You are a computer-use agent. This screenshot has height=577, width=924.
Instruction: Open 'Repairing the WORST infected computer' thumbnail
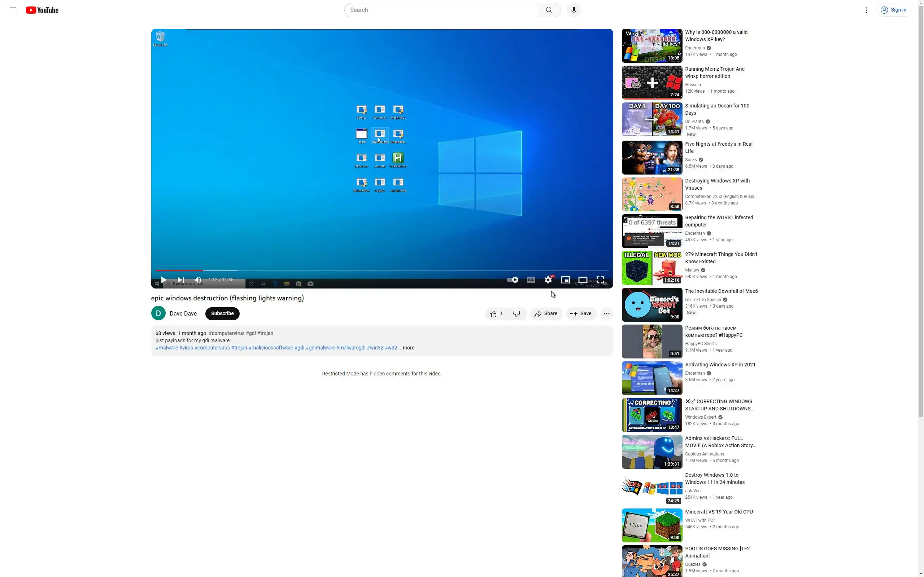click(652, 231)
